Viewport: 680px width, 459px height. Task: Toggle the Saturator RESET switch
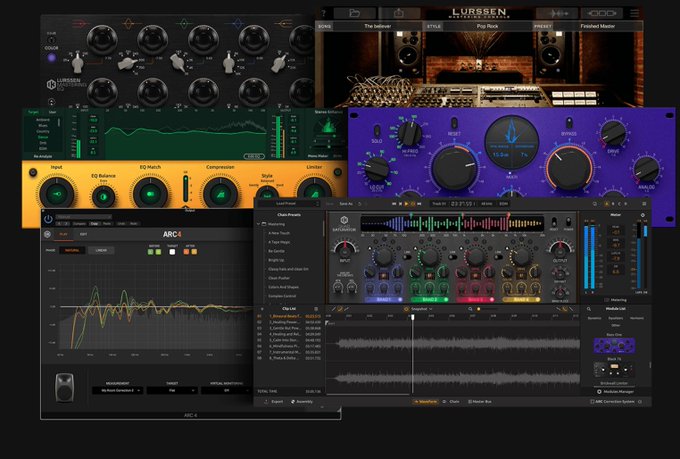[x=554, y=222]
